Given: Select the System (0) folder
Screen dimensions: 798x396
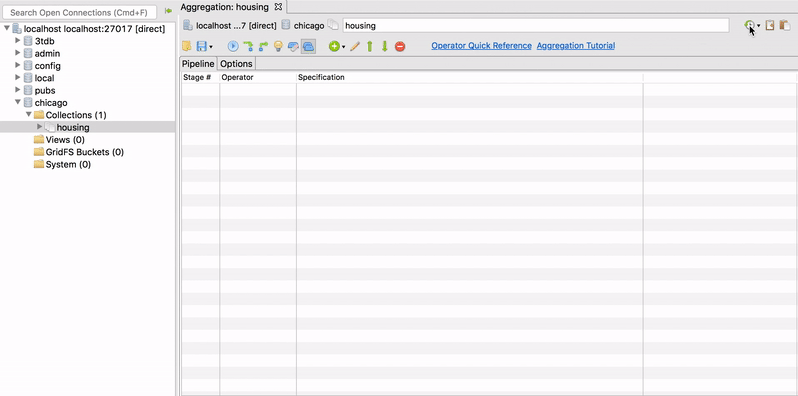Looking at the screenshot, I should pos(68,164).
